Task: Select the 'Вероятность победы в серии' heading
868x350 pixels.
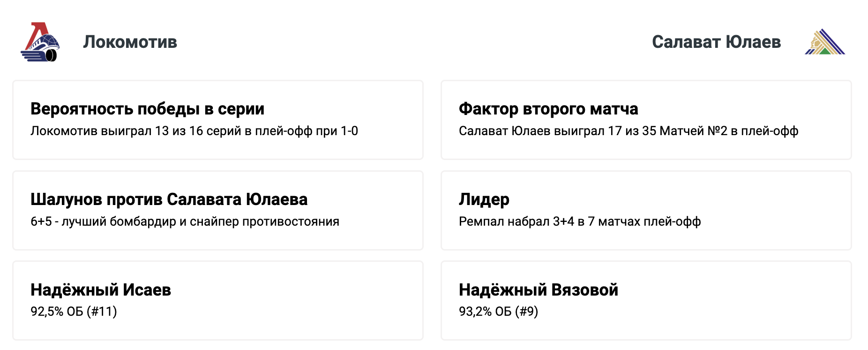Action: 147,109
